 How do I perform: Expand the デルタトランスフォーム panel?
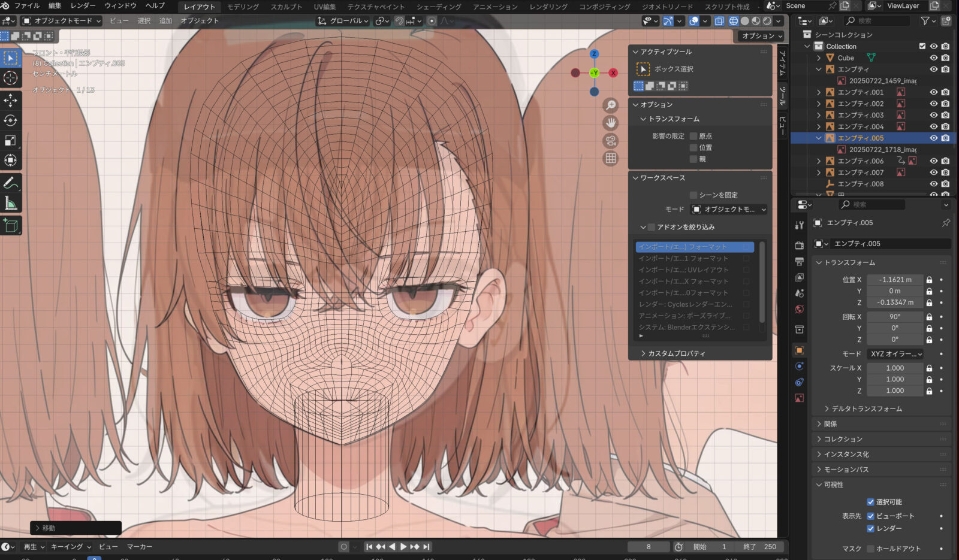(866, 408)
